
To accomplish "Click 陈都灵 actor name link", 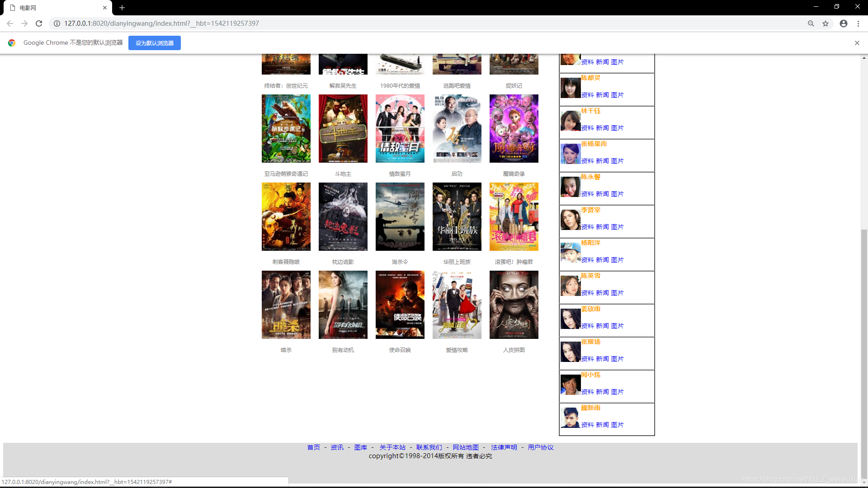I will coord(590,78).
